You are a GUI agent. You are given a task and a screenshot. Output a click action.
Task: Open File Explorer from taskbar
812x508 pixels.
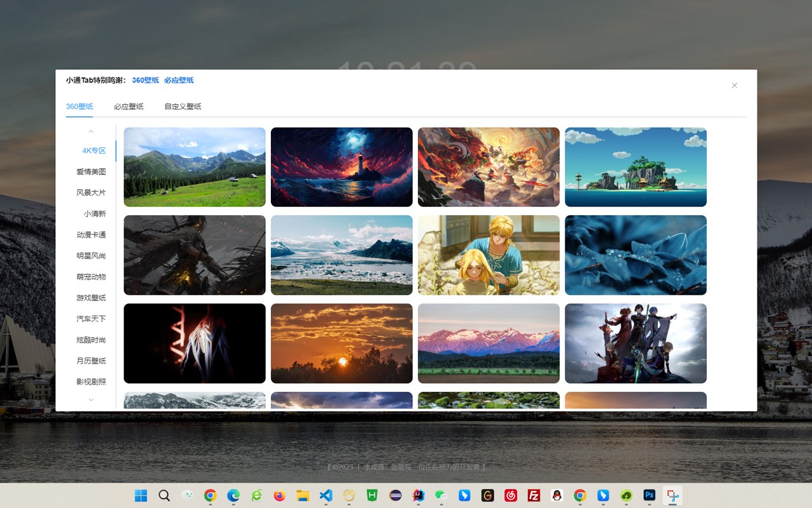click(x=303, y=495)
